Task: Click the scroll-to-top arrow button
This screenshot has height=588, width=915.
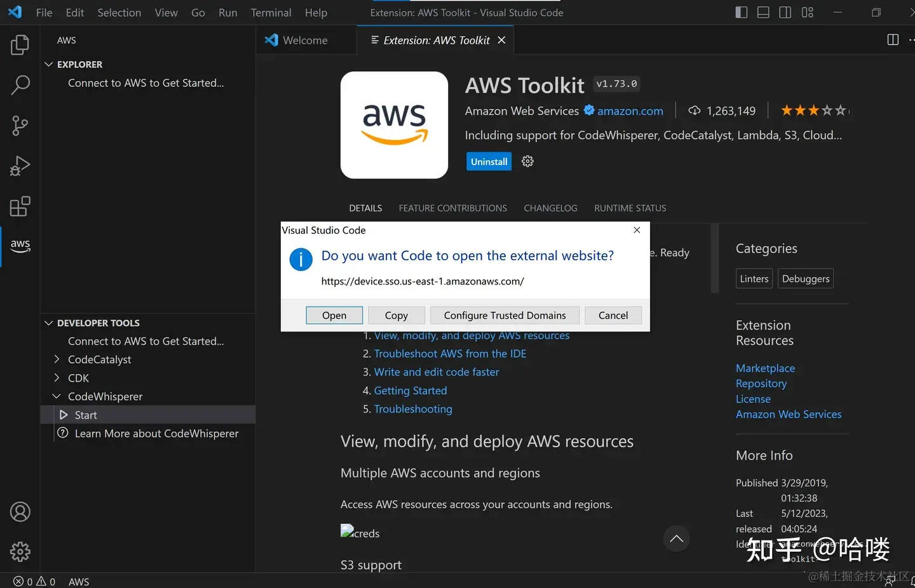Action: 677,539
